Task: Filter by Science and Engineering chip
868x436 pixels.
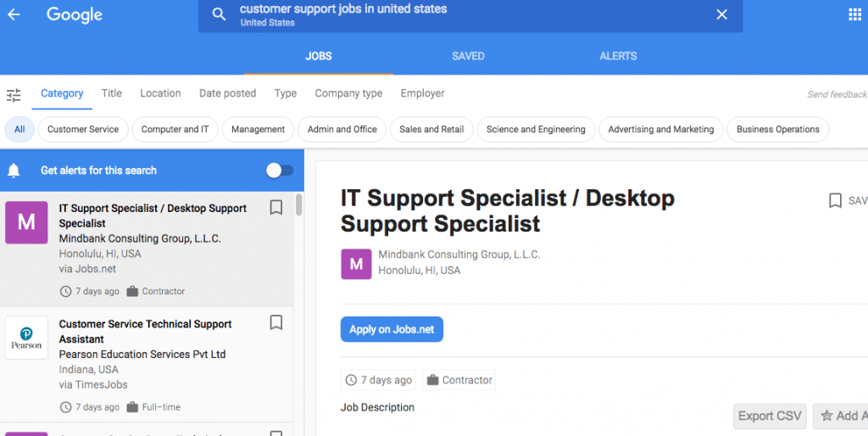Action: tap(536, 130)
